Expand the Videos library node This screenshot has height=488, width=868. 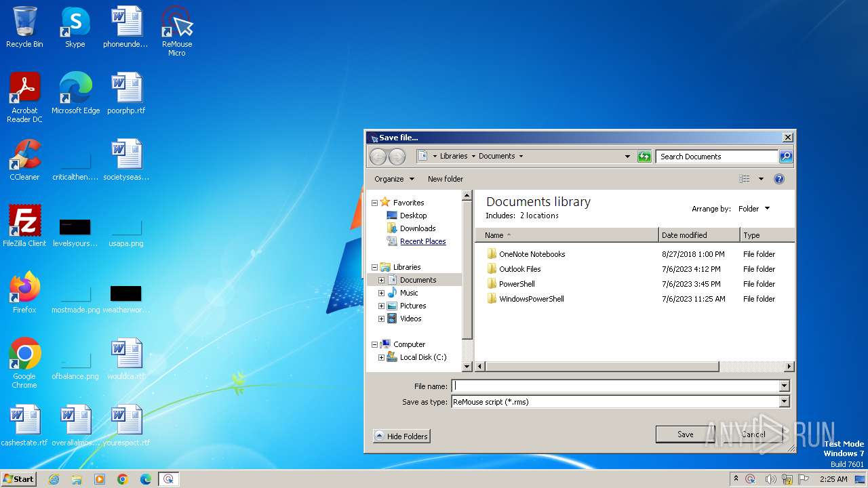[381, 319]
